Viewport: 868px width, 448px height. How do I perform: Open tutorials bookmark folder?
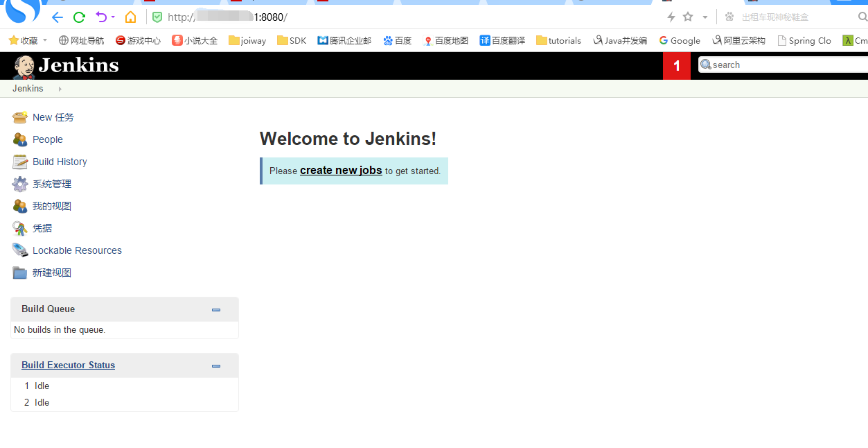(559, 40)
